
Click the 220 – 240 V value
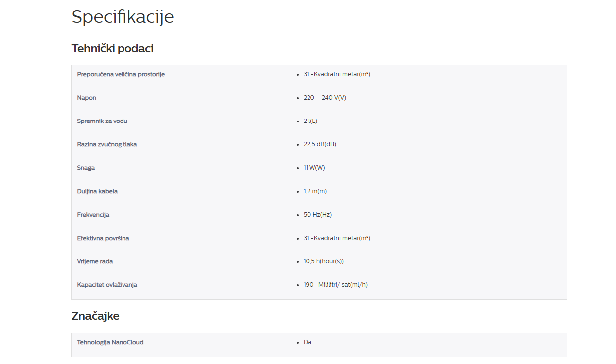(x=324, y=98)
